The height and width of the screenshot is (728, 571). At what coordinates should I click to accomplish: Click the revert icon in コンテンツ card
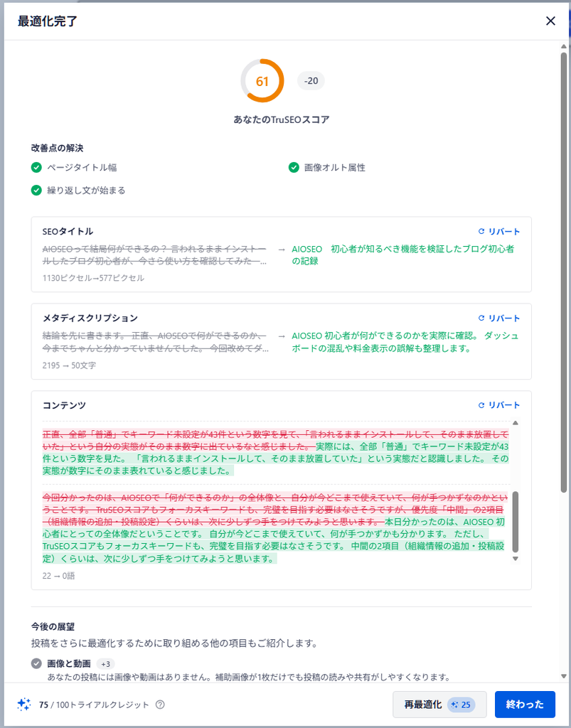481,405
